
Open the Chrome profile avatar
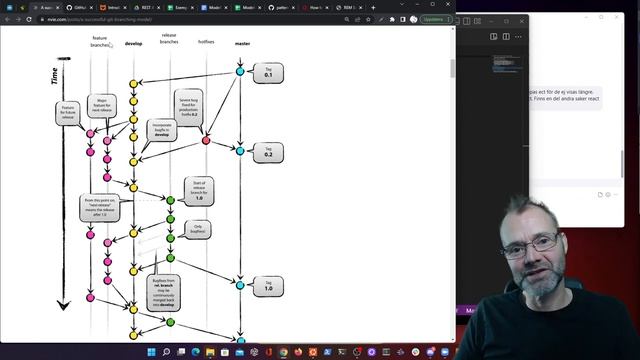click(413, 19)
